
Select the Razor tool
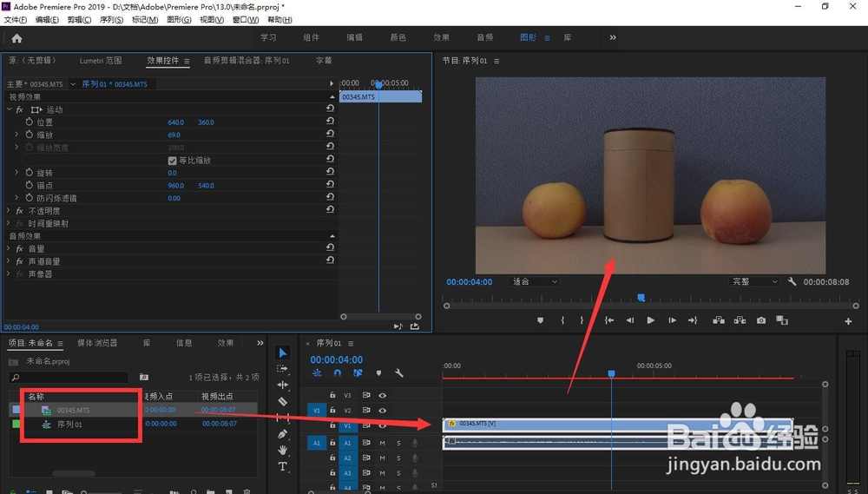[282, 401]
